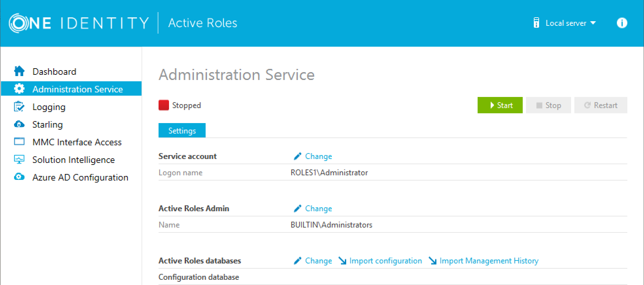The image size is (644, 285).
Task: Click pencil icon beside Service account
Action: click(297, 156)
